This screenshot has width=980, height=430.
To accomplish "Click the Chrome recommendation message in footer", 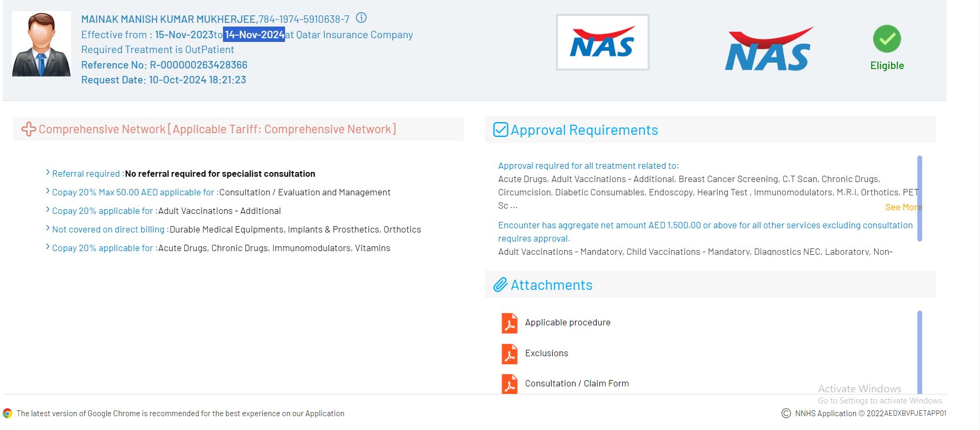I will tap(180, 414).
